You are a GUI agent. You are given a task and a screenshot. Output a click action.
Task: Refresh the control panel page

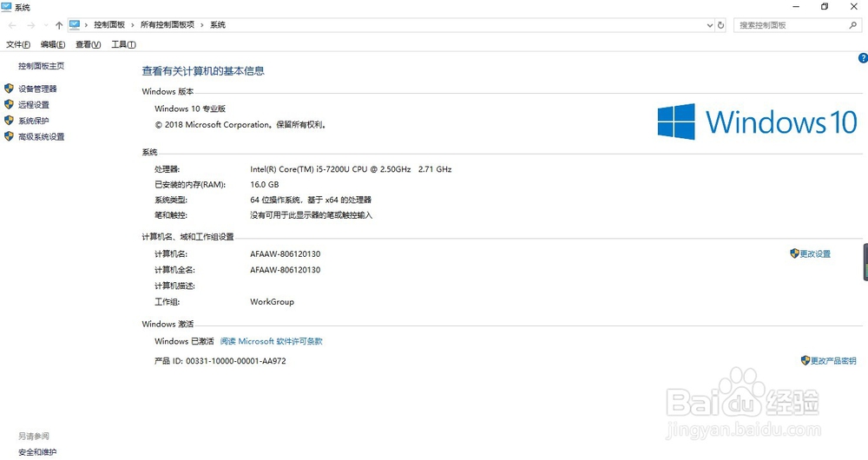pyautogui.click(x=720, y=25)
